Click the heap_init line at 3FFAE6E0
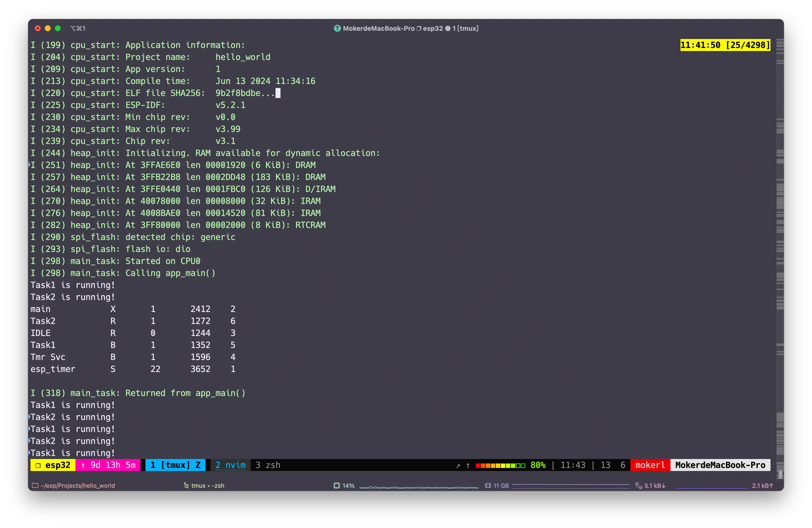This screenshot has width=812, height=528. pyautogui.click(x=173, y=165)
